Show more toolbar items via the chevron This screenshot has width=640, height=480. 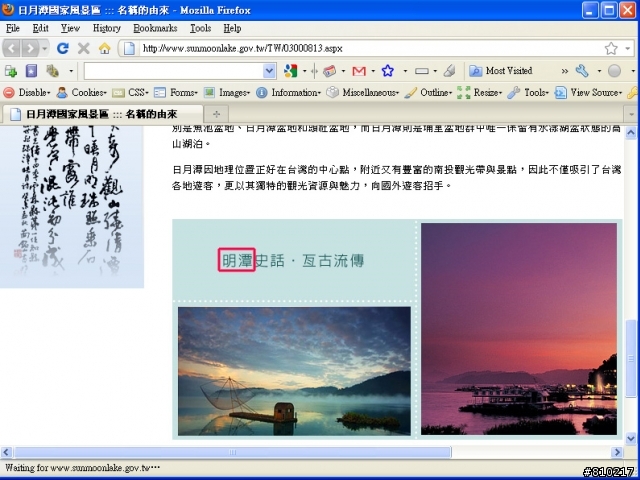[564, 71]
